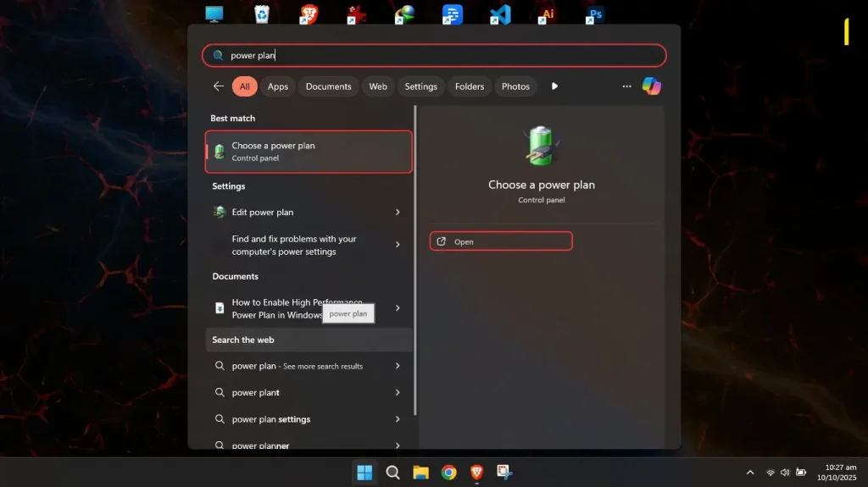The image size is (868, 487).
Task: Click the back arrow in search panel
Action: point(219,86)
